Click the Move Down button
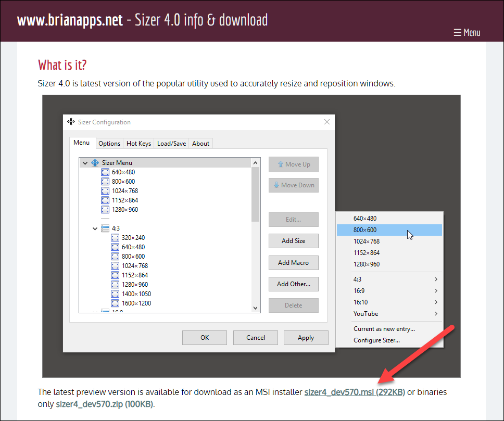Image resolution: width=504 pixels, height=421 pixels. coord(294,185)
